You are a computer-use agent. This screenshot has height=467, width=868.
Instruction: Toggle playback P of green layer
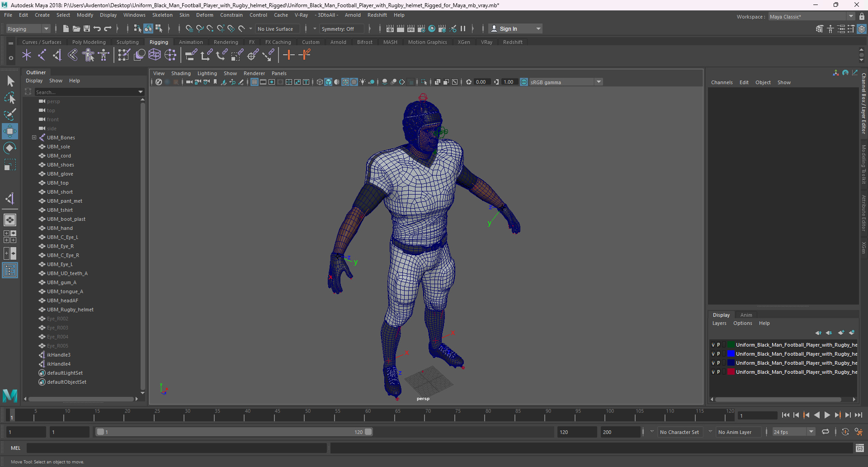(718, 345)
